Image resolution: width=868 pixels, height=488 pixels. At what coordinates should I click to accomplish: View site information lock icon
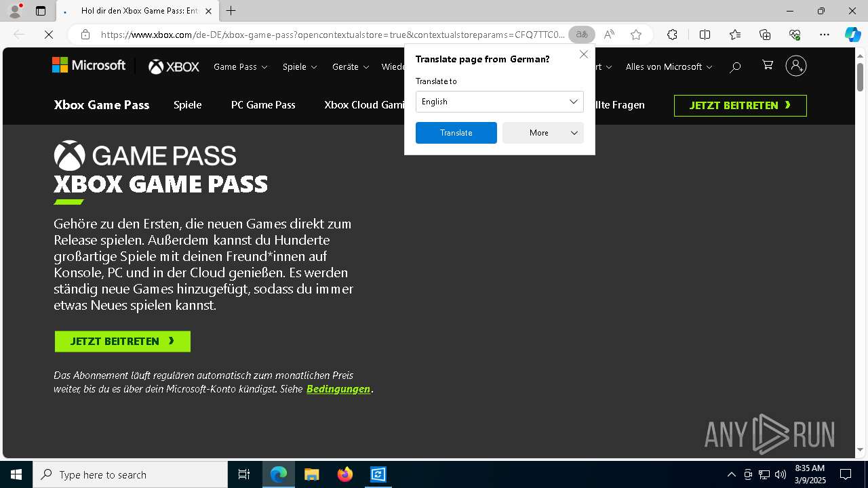(85, 35)
